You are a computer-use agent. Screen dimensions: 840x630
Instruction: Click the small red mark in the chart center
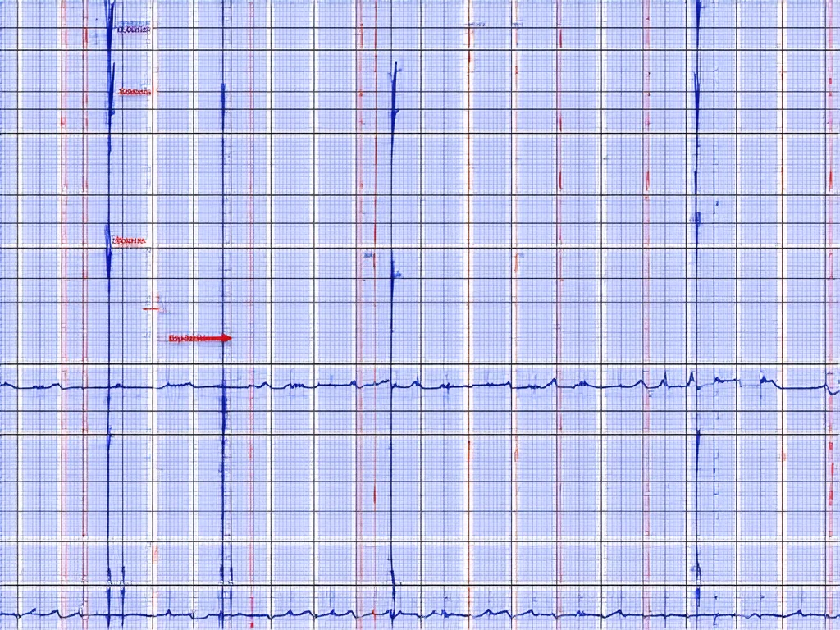(368, 257)
